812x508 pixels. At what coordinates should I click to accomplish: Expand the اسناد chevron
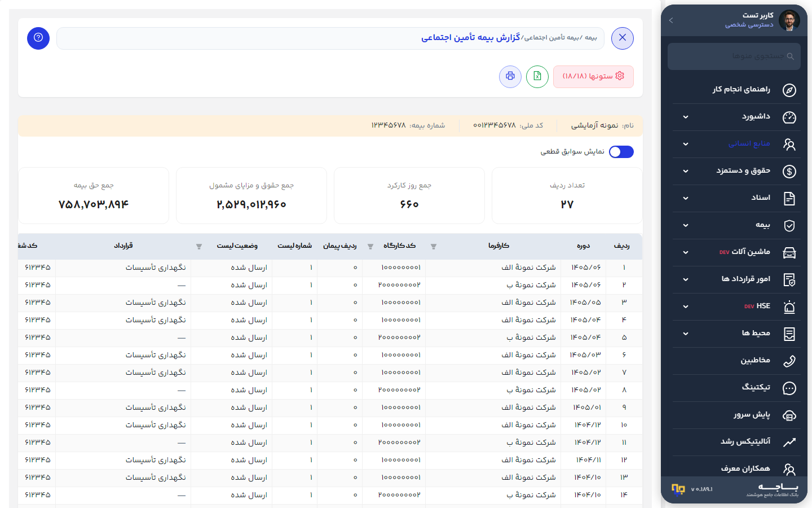pos(686,198)
